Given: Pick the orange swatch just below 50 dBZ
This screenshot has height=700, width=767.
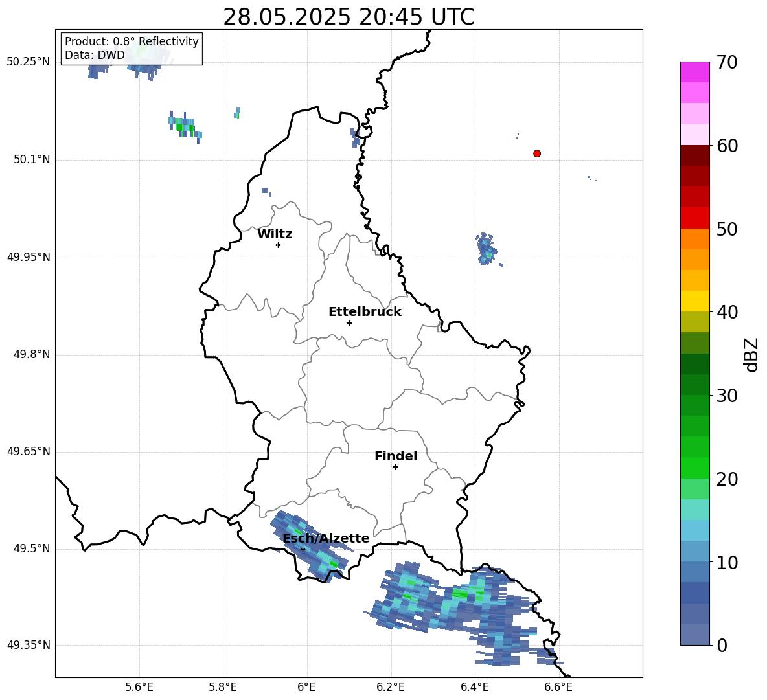Looking at the screenshot, I should pyautogui.click(x=694, y=238).
